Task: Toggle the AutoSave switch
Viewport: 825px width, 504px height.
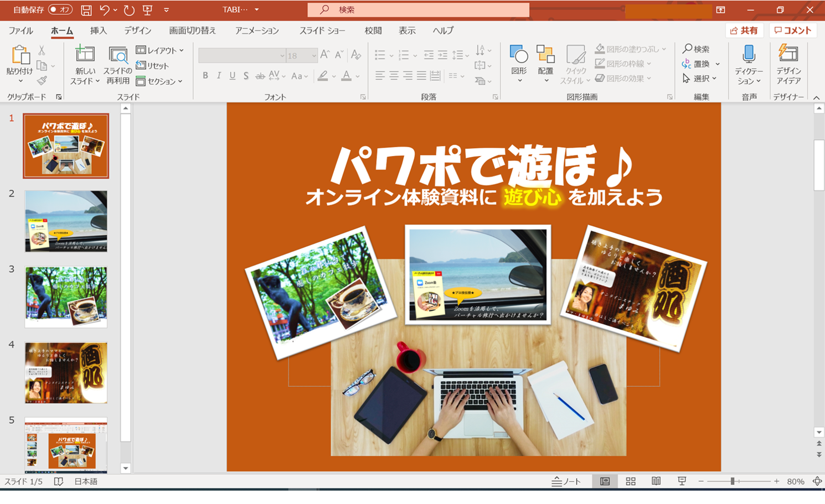Action: 60,10
